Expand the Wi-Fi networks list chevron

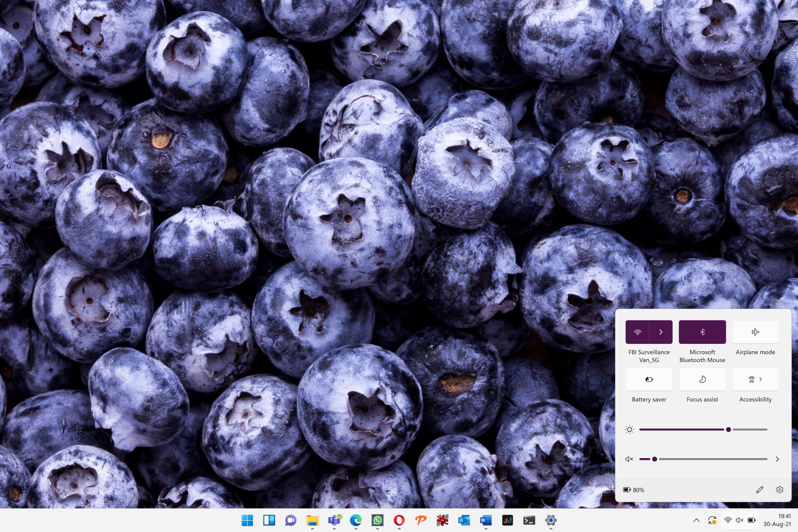click(x=661, y=332)
